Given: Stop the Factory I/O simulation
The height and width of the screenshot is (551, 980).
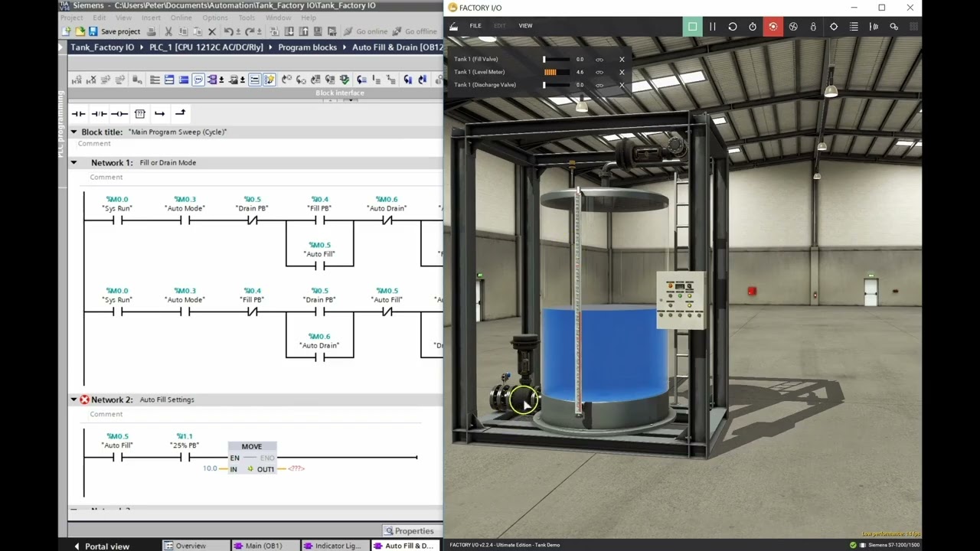Looking at the screenshot, I should click(x=692, y=26).
